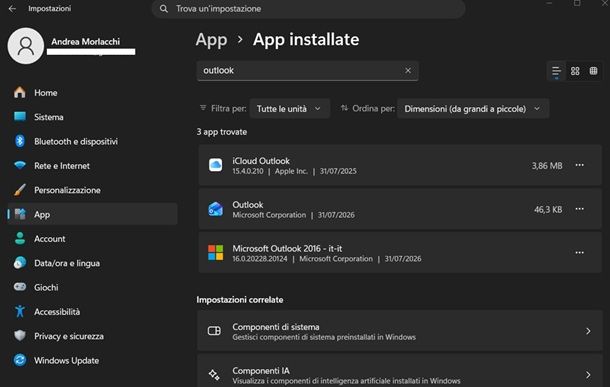The image size is (610, 387).
Task: Click the App breadcrumb link
Action: [x=211, y=40]
